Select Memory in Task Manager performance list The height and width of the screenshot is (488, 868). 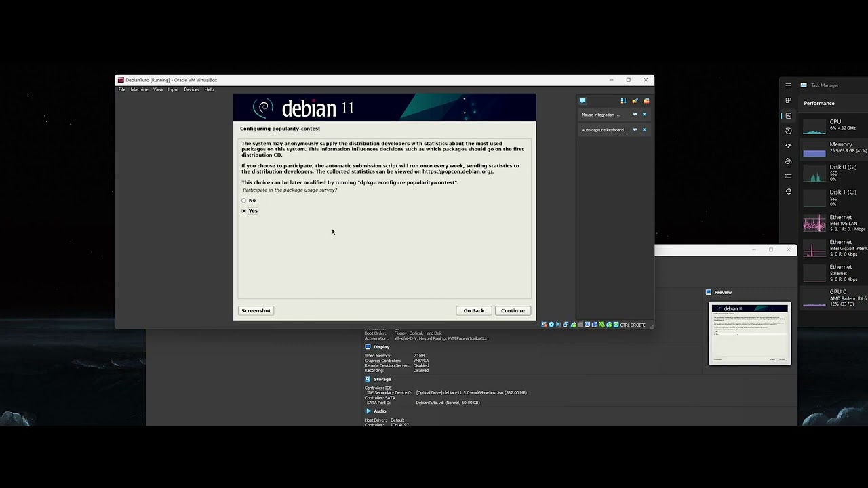tap(835, 148)
